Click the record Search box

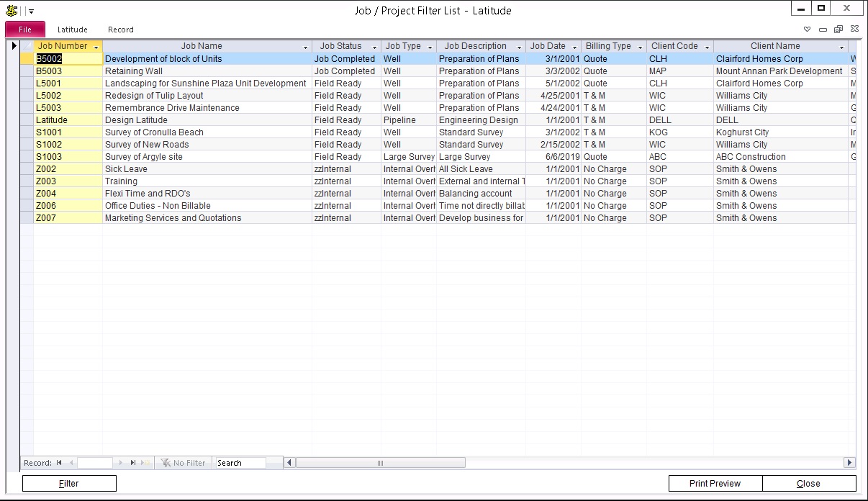pyautogui.click(x=240, y=463)
